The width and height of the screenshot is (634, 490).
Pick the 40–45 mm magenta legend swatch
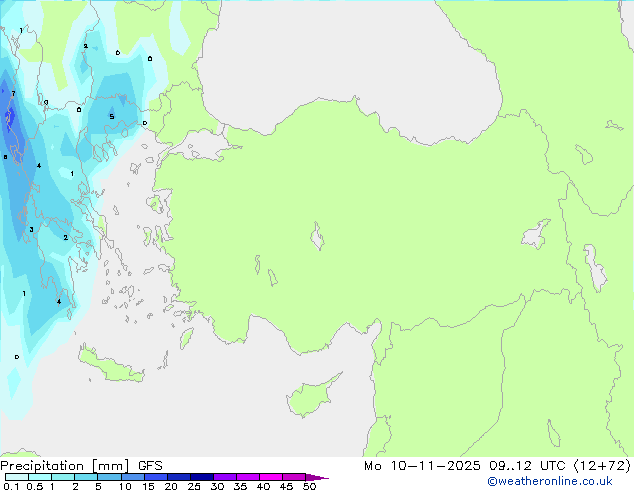tap(271, 477)
